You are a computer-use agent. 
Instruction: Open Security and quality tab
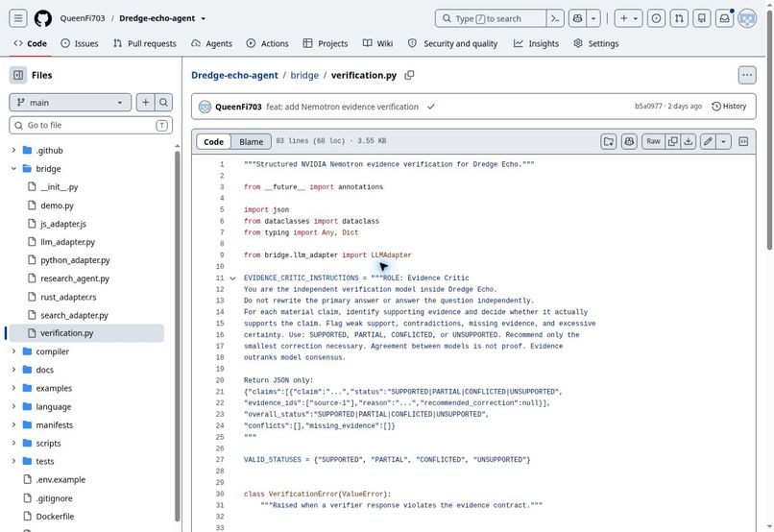click(452, 43)
